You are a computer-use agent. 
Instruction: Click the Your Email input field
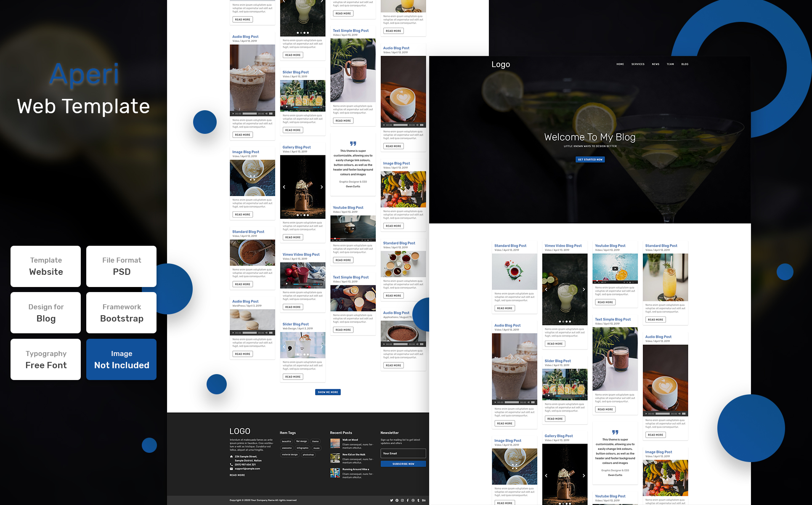(403, 454)
